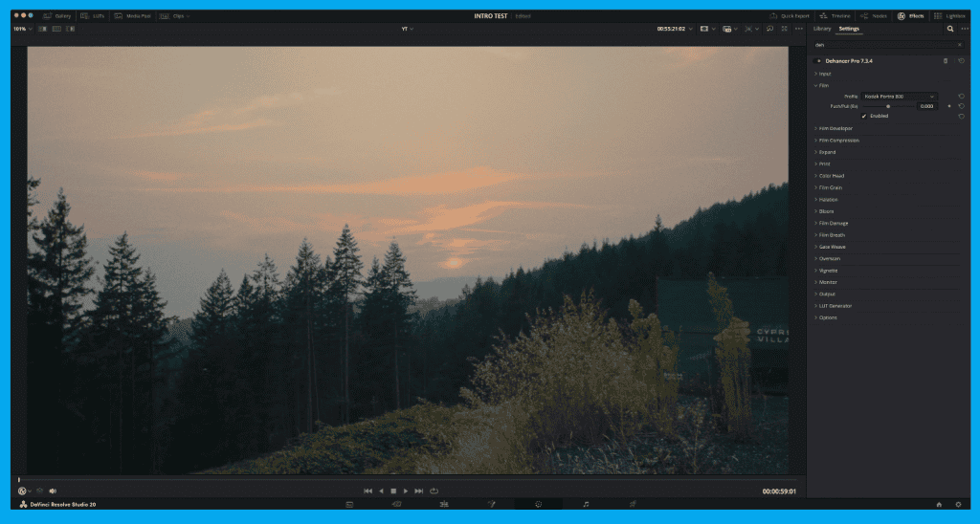Switch to the Fairlight page
Image resolution: width=980 pixels, height=524 pixels.
tap(586, 504)
